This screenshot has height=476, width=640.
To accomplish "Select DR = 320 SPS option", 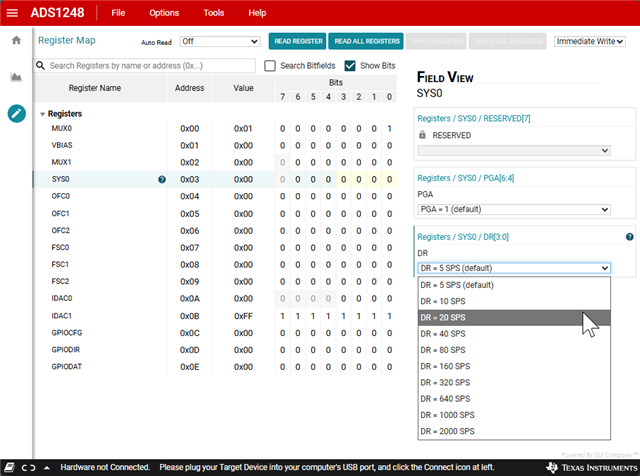I will click(514, 383).
